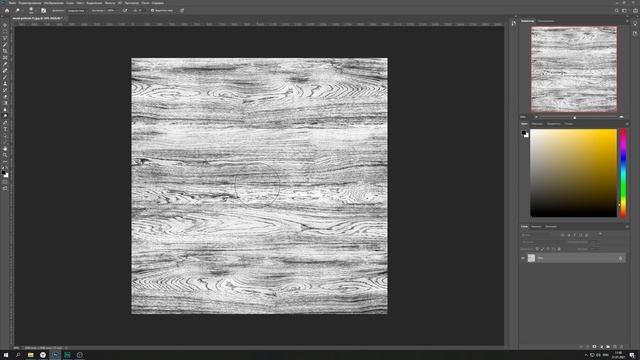Select the Brush tool

coord(5,77)
